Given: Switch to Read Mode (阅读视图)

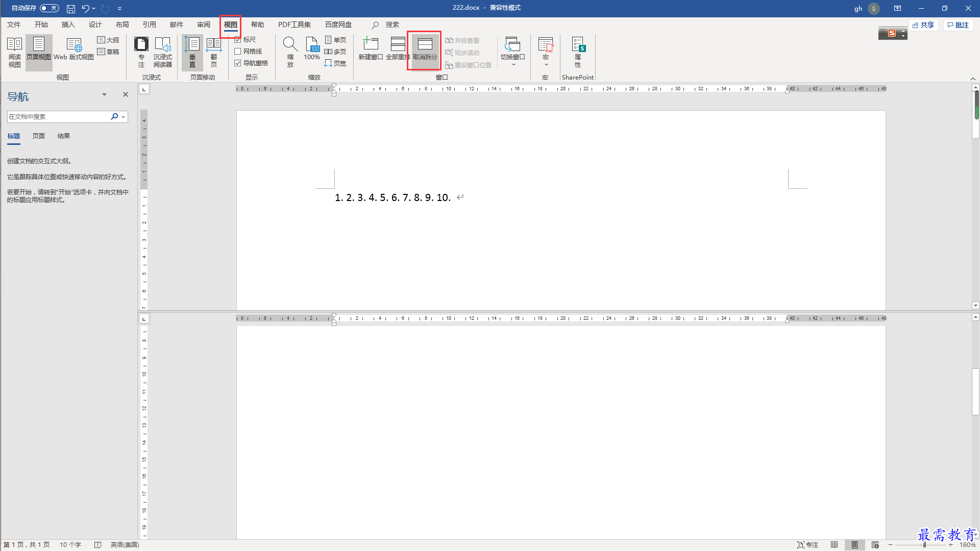Looking at the screenshot, I should coord(14,52).
